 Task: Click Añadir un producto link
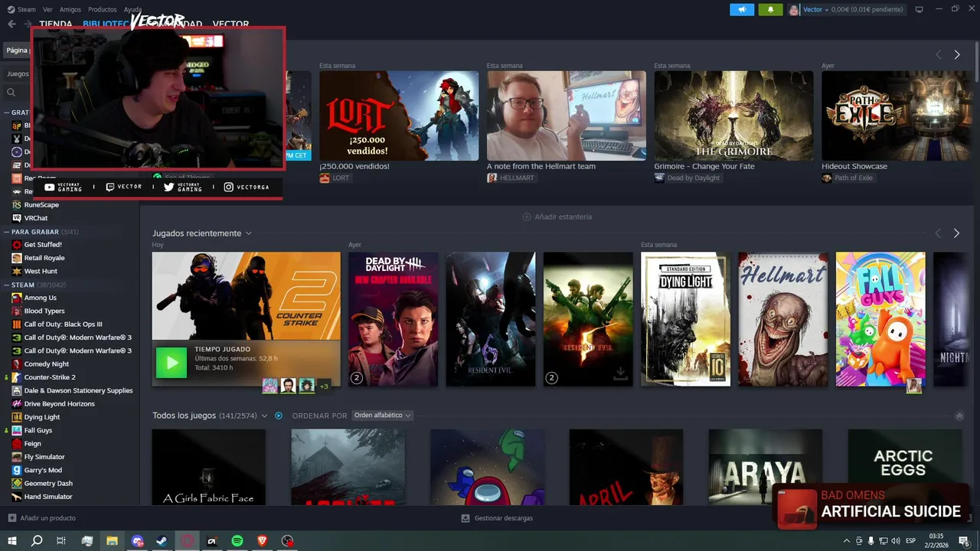pyautogui.click(x=47, y=518)
